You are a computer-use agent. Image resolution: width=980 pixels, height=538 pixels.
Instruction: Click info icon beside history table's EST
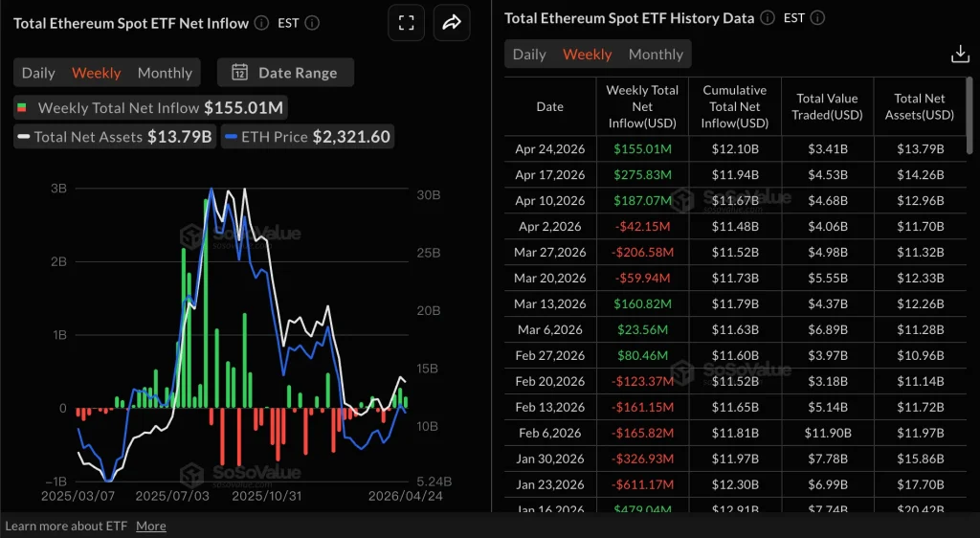[x=817, y=18]
